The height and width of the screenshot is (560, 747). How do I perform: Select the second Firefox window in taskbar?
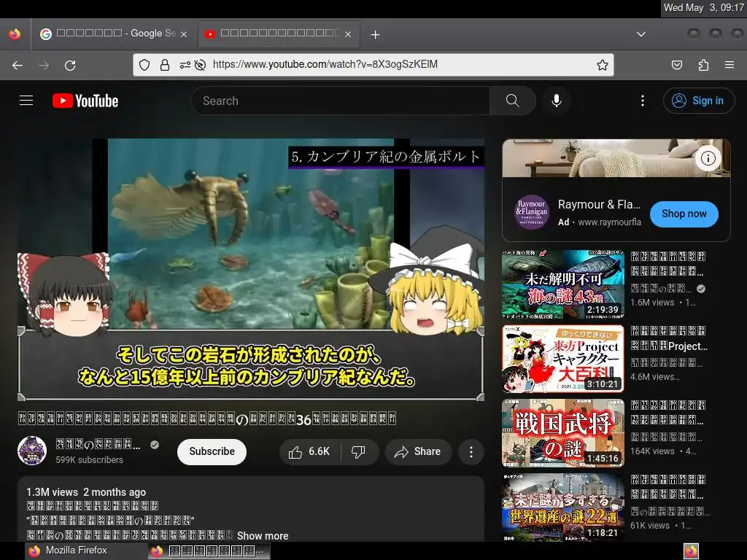point(209,551)
